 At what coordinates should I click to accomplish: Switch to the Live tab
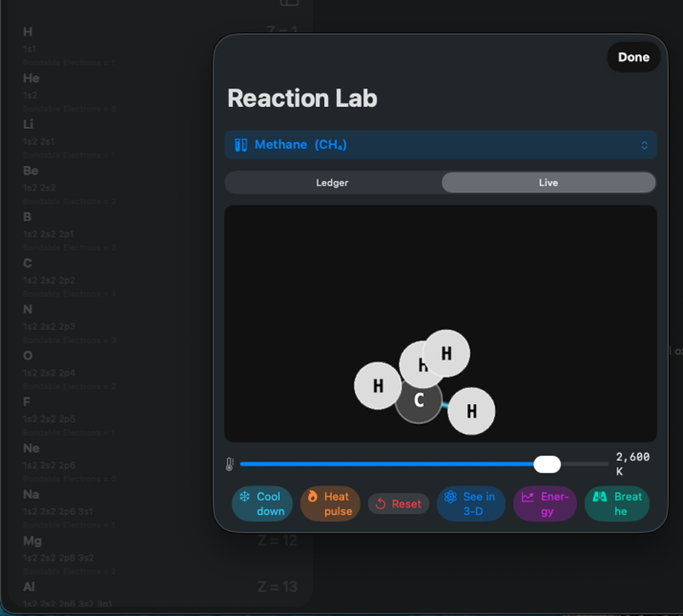pyautogui.click(x=549, y=183)
